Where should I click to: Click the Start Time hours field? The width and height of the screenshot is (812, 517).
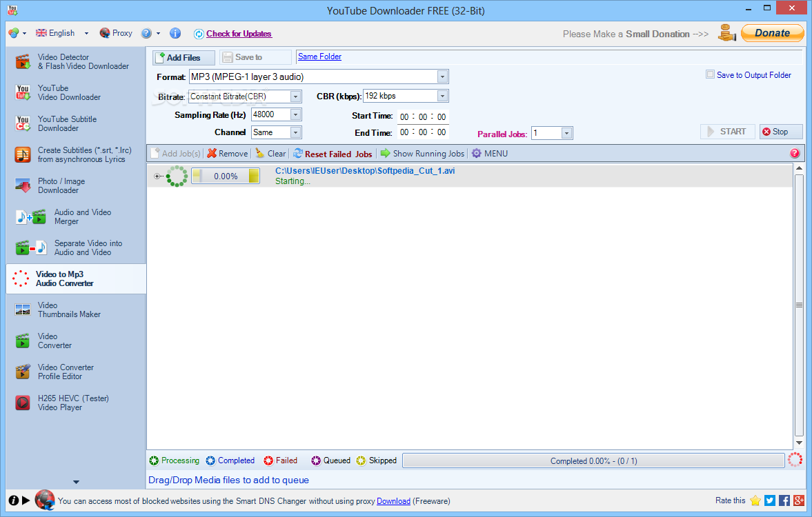click(x=404, y=117)
